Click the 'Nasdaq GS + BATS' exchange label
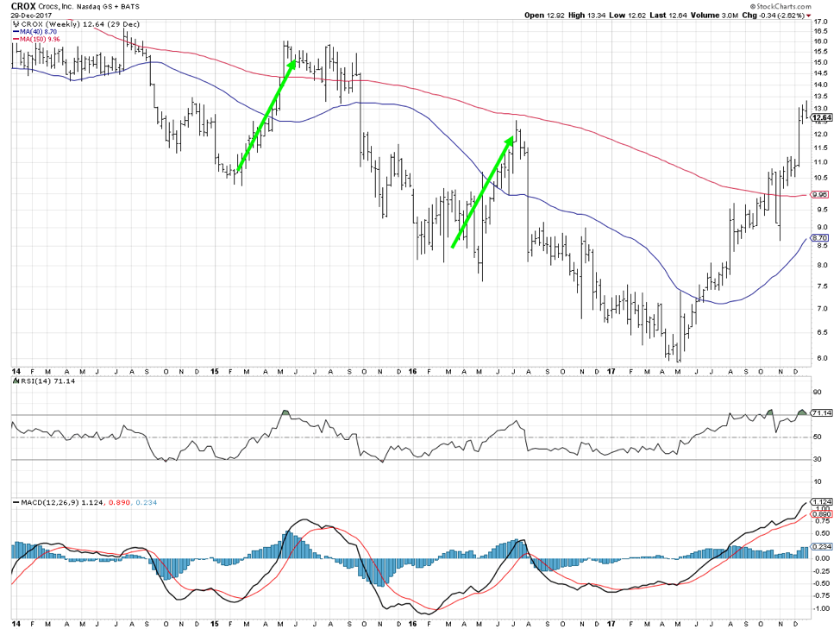Viewport: 840px width, 629px height. pyautogui.click(x=108, y=7)
